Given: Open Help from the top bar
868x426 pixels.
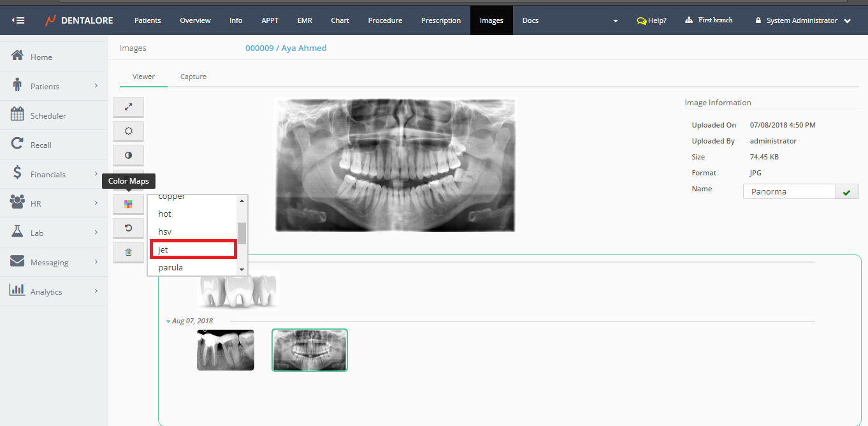Looking at the screenshot, I should point(651,20).
